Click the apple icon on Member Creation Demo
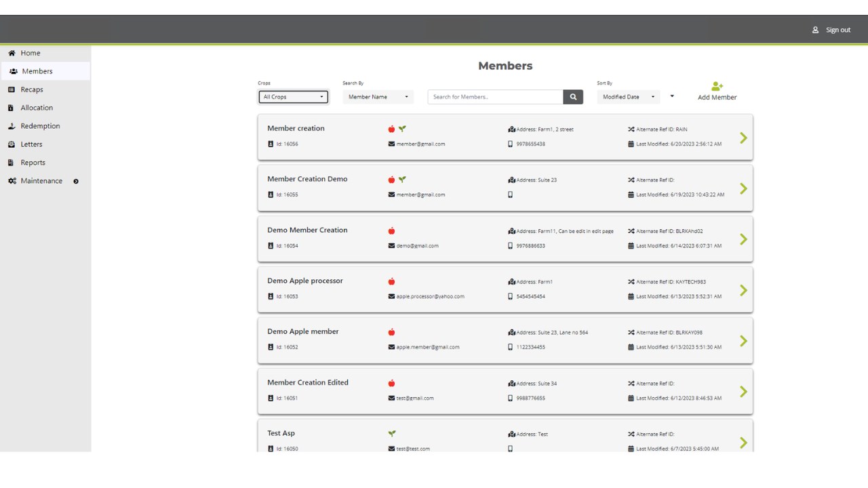Viewport: 868px width, 488px height. pyautogui.click(x=391, y=180)
